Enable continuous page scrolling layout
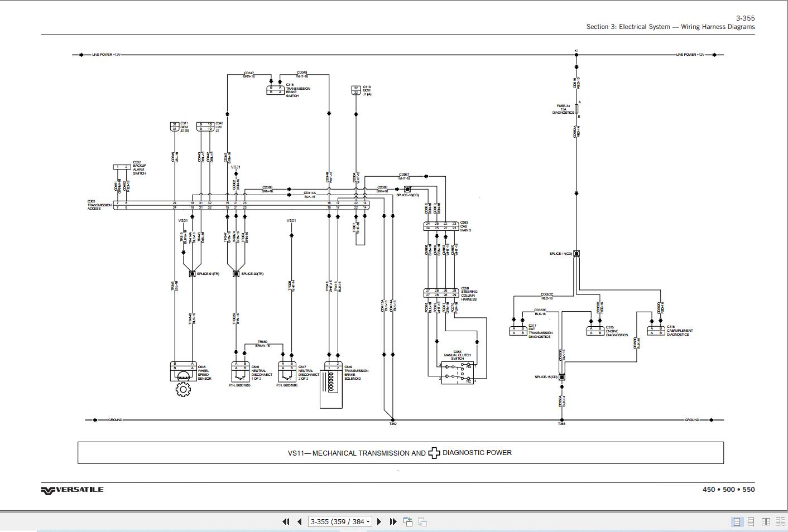788x532 pixels. [x=751, y=522]
